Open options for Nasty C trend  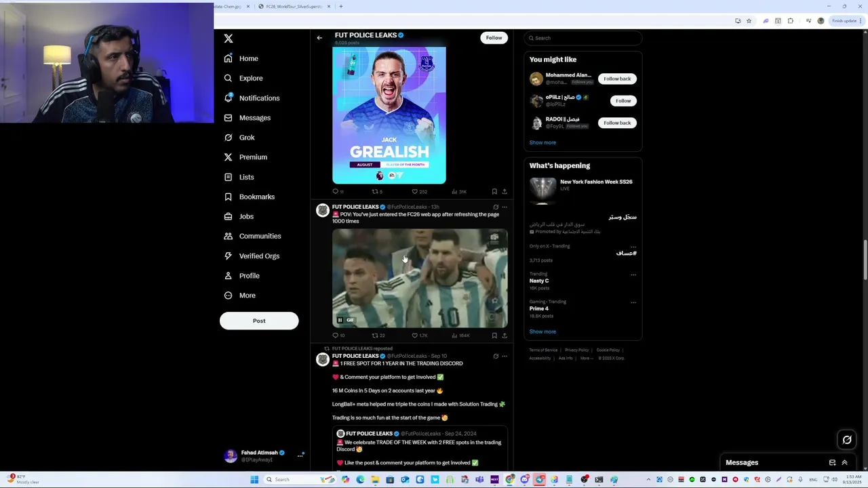point(633,274)
